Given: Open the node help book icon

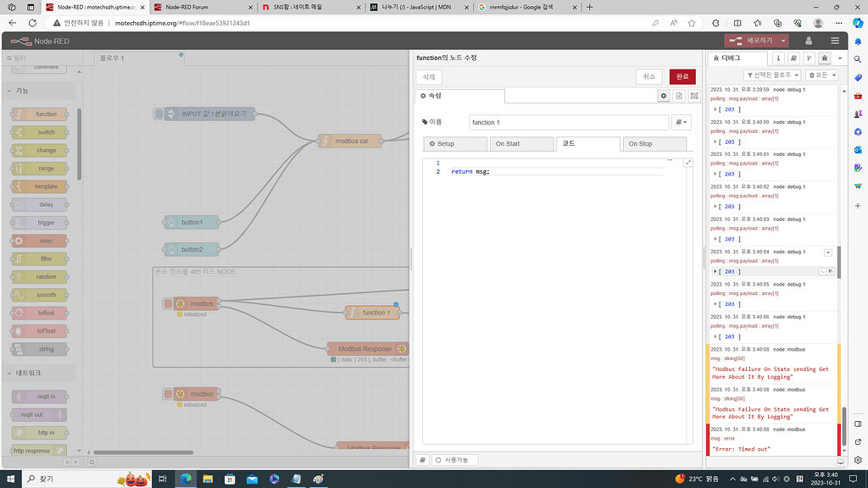Looking at the screenshot, I should [795, 57].
